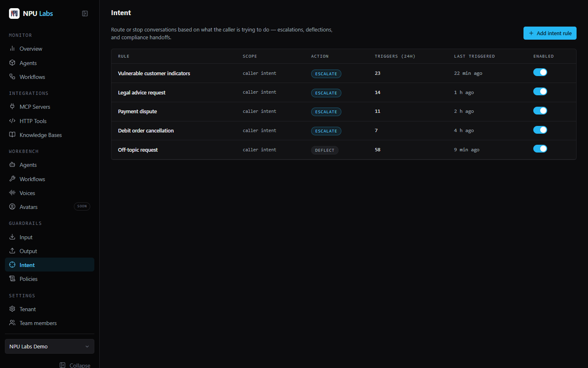Click the Voices waveform icon
This screenshot has width=588, height=368.
12,193
